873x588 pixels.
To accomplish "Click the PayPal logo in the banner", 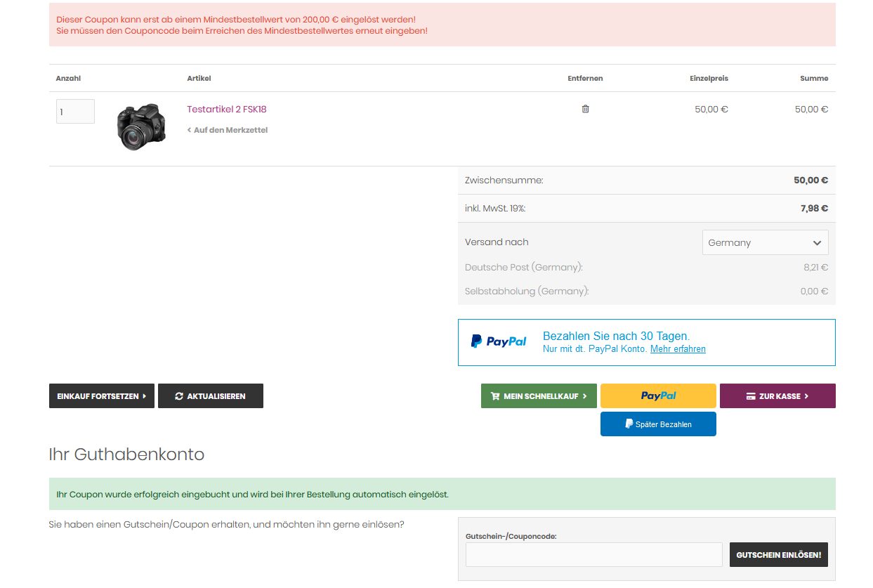I will tap(499, 341).
